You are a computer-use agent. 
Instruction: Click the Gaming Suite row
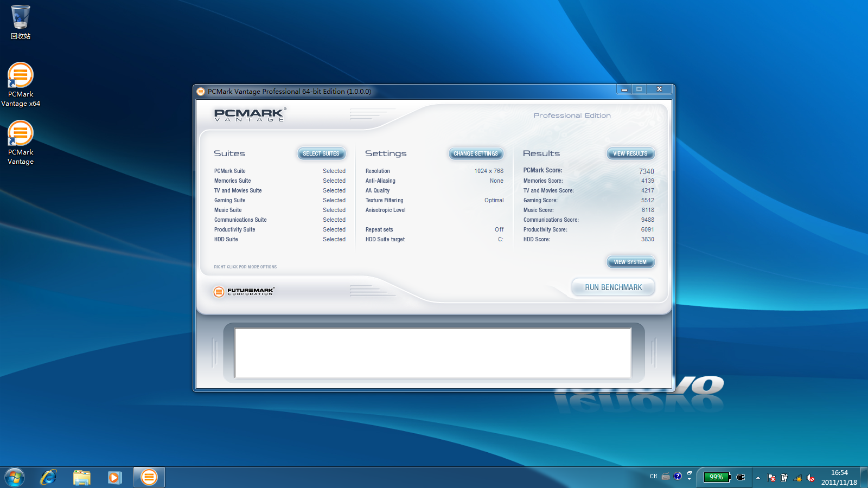(x=280, y=200)
